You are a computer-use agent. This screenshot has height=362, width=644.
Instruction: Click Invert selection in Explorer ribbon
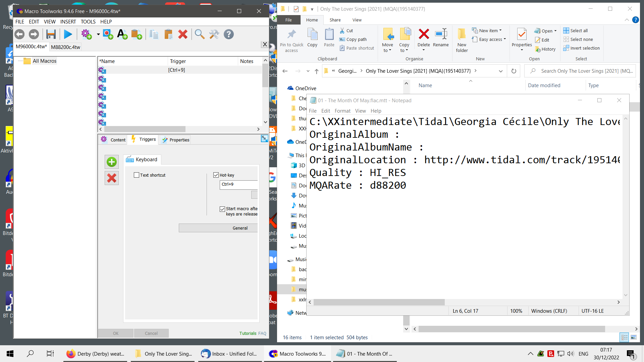coord(582,48)
